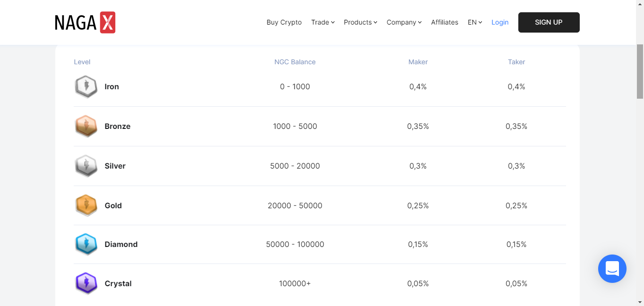The image size is (644, 306).
Task: Click the Diamond level badge icon
Action: 86,244
